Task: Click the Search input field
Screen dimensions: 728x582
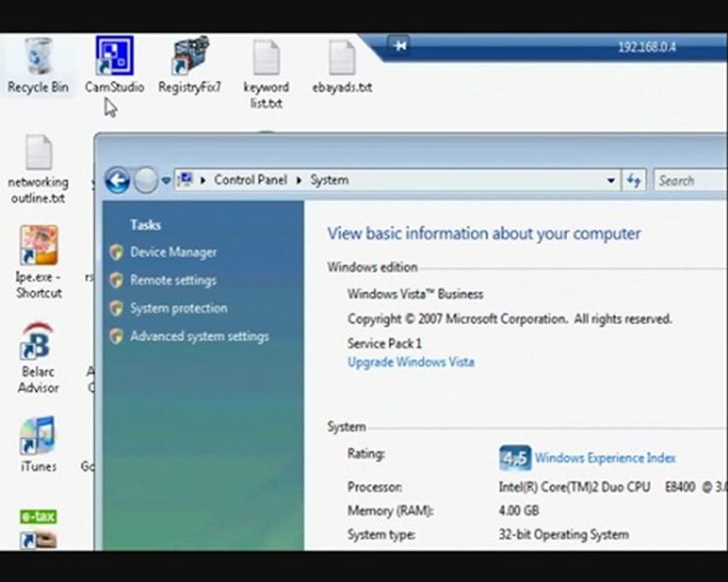Action: [x=691, y=180]
